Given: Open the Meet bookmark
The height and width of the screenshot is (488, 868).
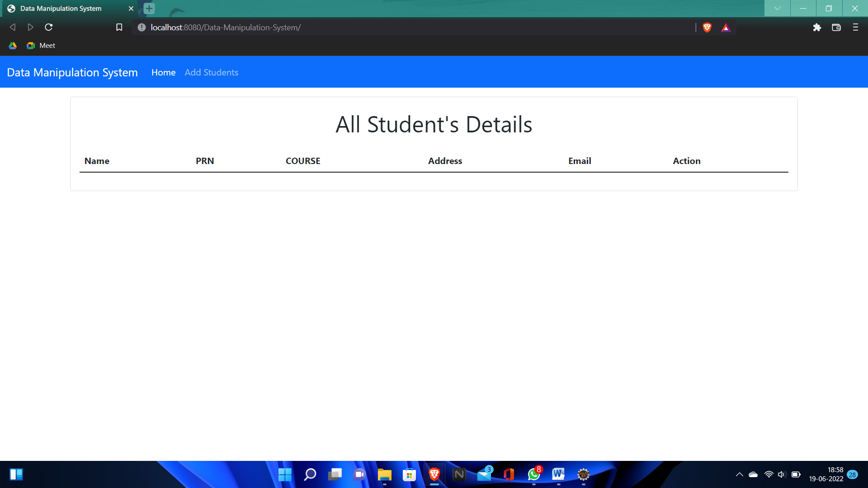Looking at the screenshot, I should (41, 46).
